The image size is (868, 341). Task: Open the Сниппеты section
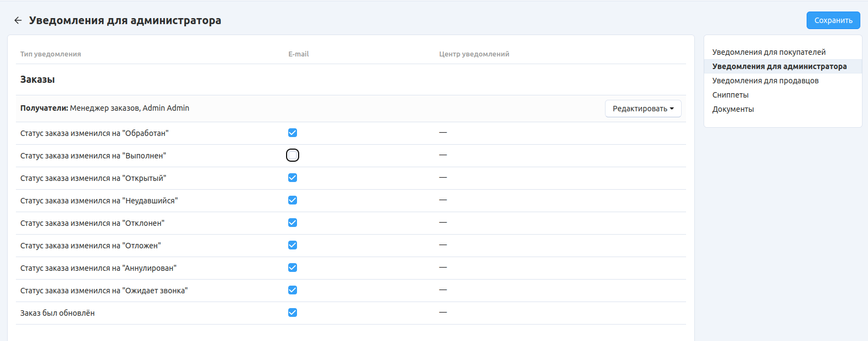point(730,95)
